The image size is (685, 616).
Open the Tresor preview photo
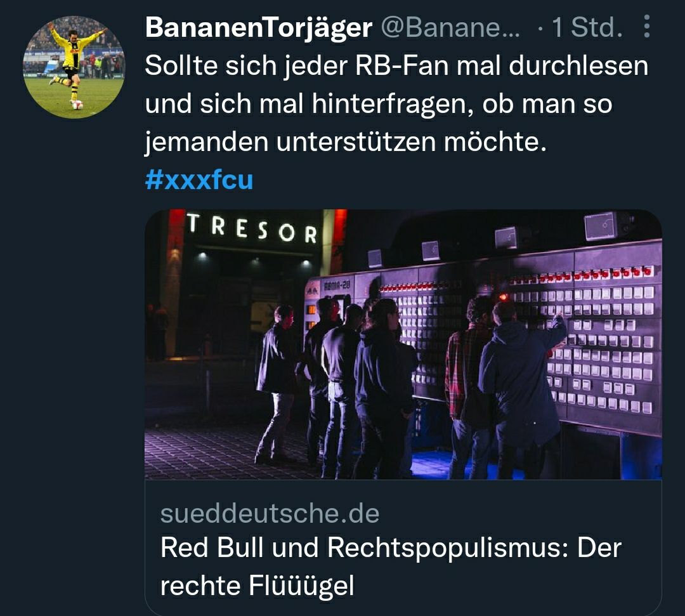coord(403,344)
